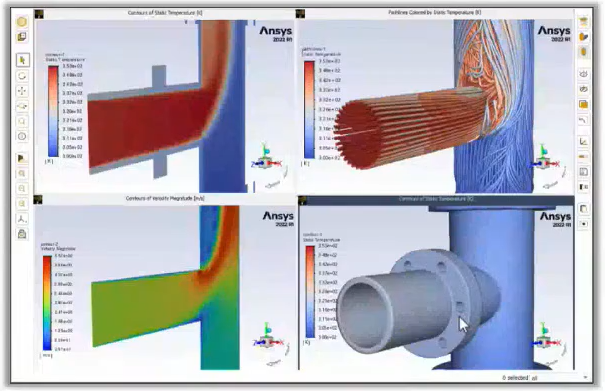The height and width of the screenshot is (391, 605).
Task: Click the padlock icon at bottom of left toolbar
Action: click(x=22, y=234)
